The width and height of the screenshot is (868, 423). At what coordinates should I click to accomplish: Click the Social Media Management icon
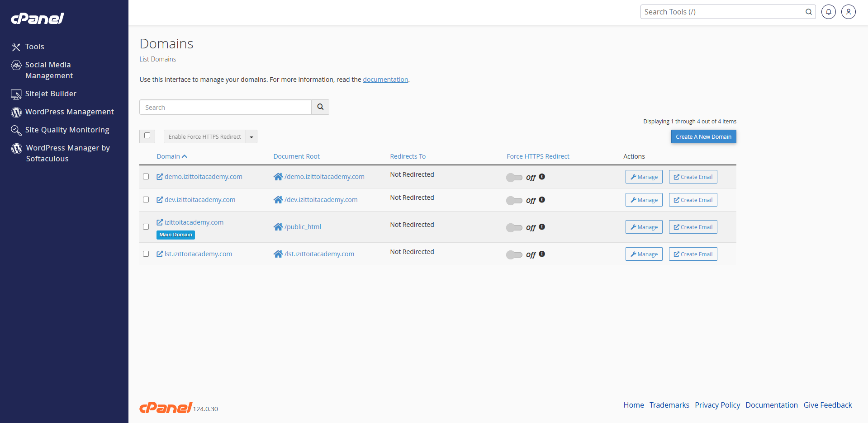16,65
